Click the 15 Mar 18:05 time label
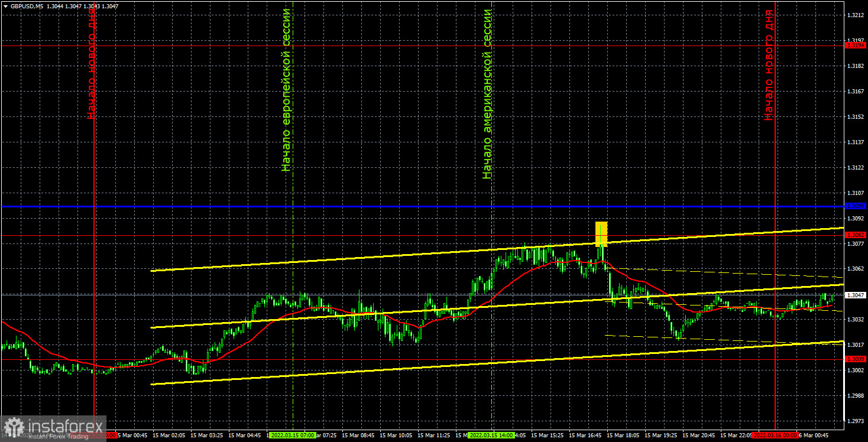 (x=624, y=435)
